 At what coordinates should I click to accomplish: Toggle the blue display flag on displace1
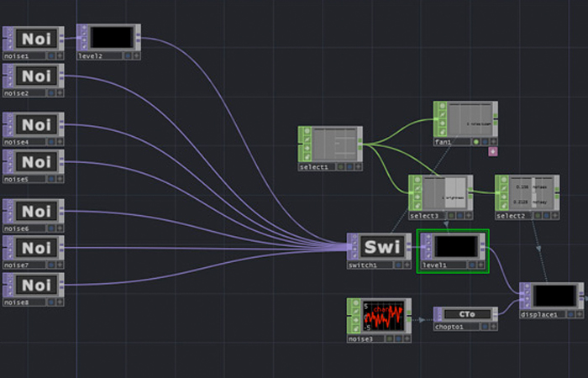coord(570,315)
